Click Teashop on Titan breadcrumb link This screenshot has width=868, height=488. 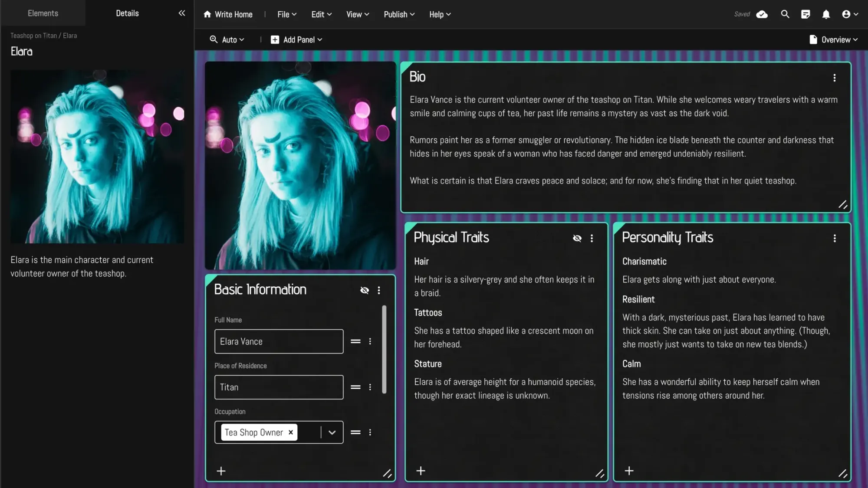33,36
